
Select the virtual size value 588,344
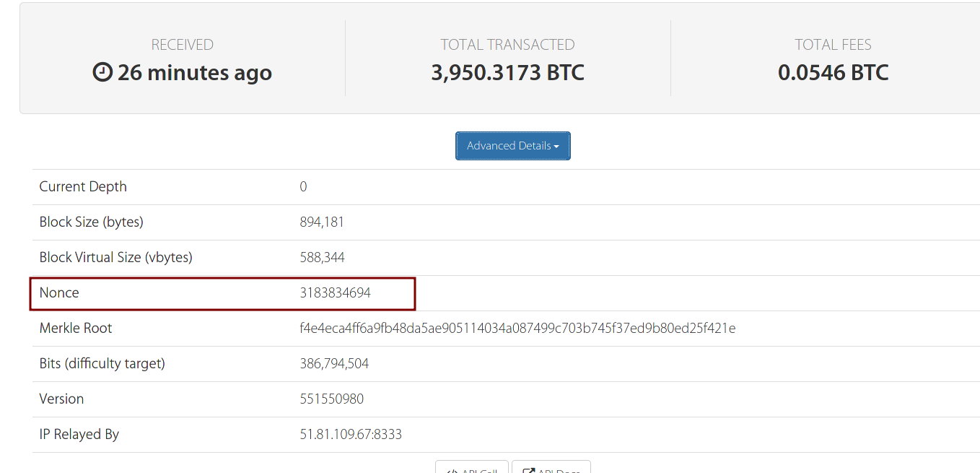click(x=322, y=257)
